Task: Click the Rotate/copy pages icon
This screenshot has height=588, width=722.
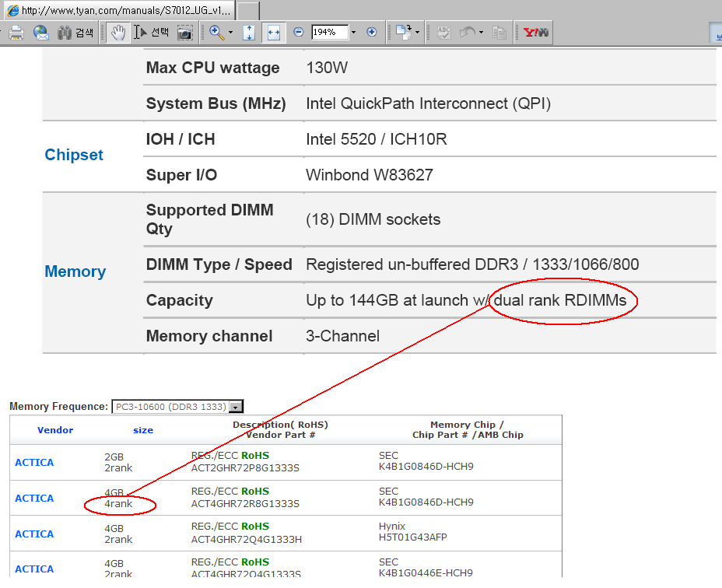Action: tap(404, 32)
